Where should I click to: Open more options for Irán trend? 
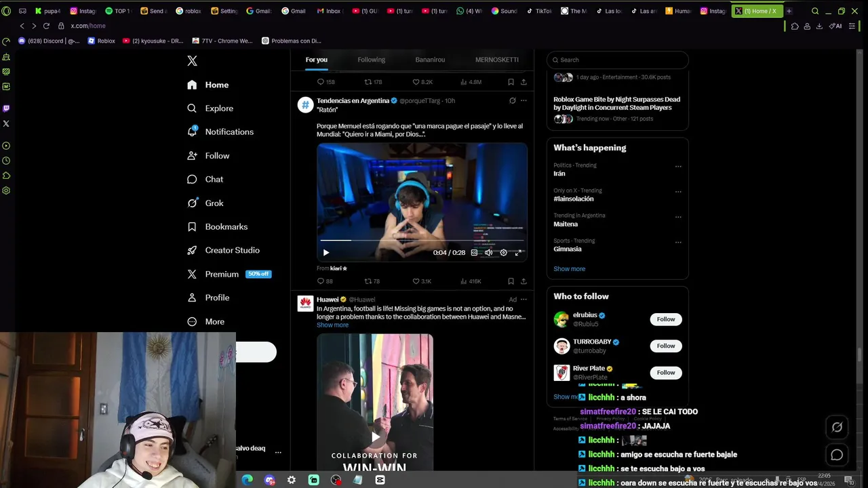coord(678,166)
